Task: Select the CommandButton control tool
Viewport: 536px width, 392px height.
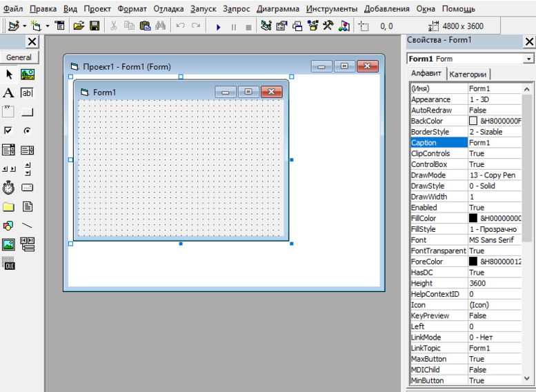Action: pyautogui.click(x=28, y=112)
